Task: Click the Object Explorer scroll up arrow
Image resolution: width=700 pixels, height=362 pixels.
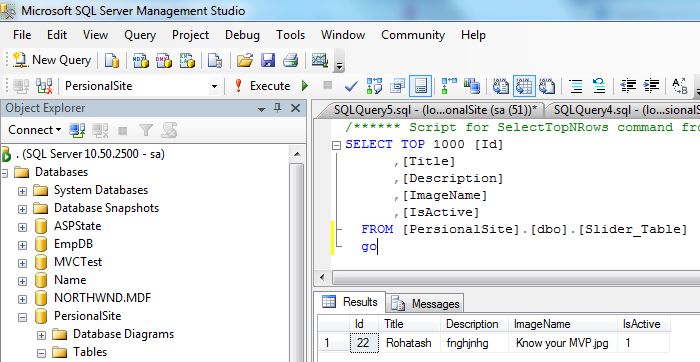Action: [x=296, y=154]
